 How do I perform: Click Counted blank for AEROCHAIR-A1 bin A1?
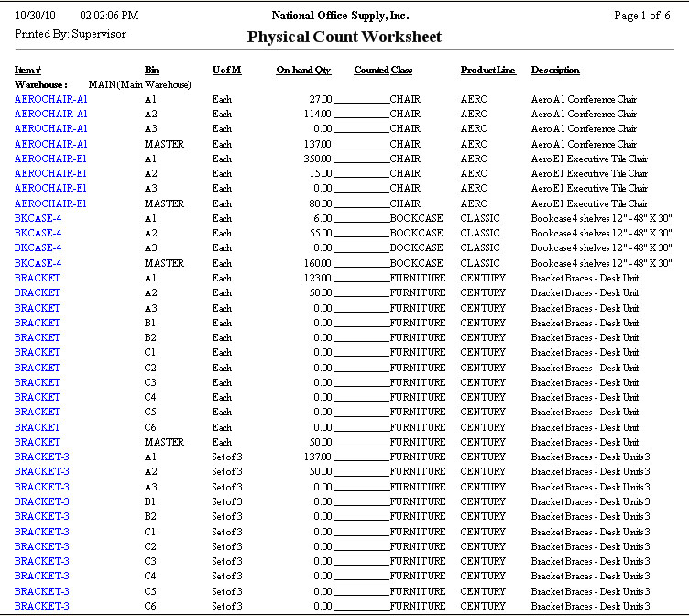click(x=361, y=100)
